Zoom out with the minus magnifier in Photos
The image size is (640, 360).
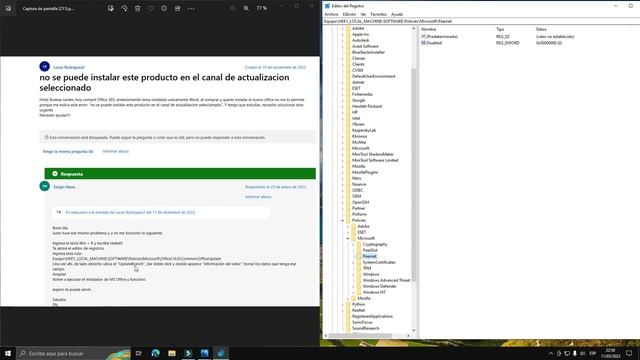point(233,8)
